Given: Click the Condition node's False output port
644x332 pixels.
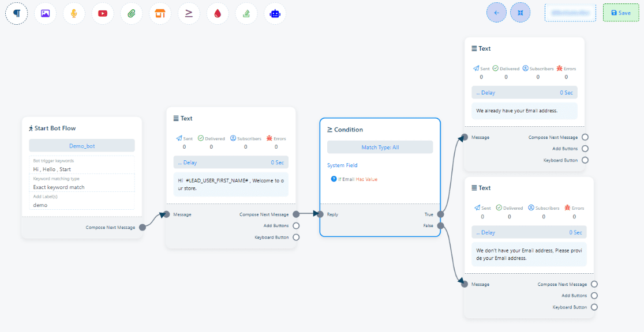Looking at the screenshot, I should tap(440, 226).
